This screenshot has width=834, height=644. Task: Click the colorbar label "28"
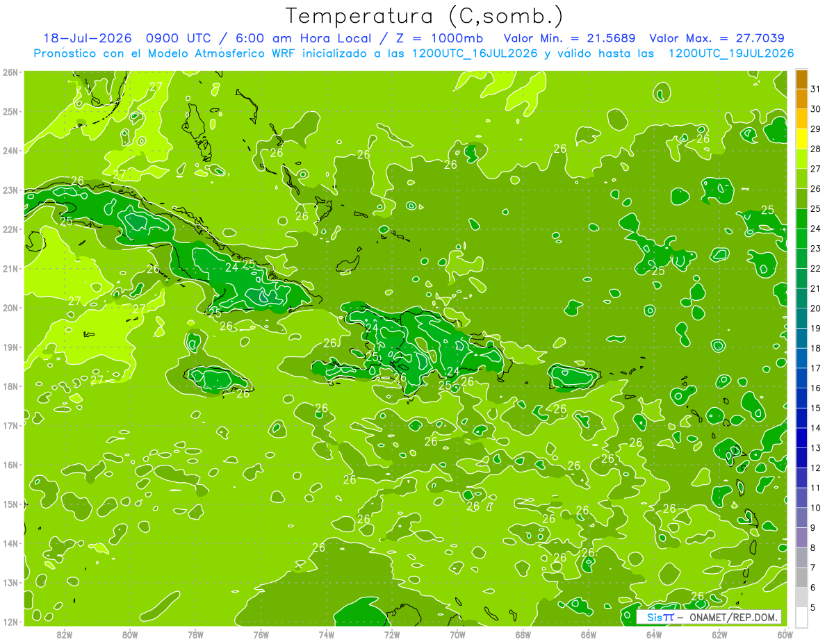tap(815, 149)
